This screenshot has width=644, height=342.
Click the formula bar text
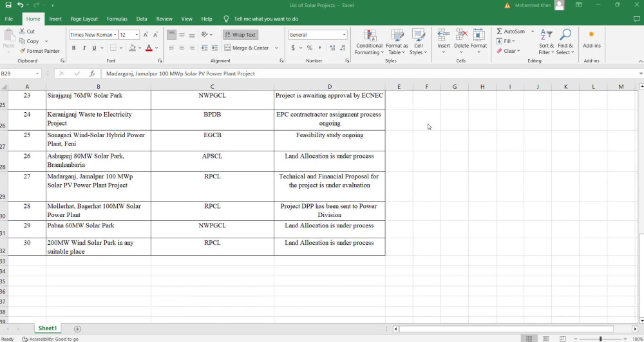pos(180,73)
